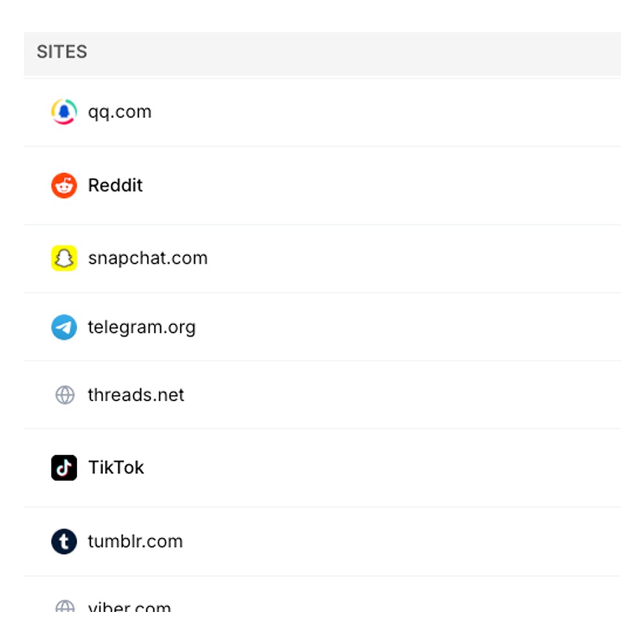Open the Telegram paper plane icon
The image size is (644, 644).
(x=64, y=327)
